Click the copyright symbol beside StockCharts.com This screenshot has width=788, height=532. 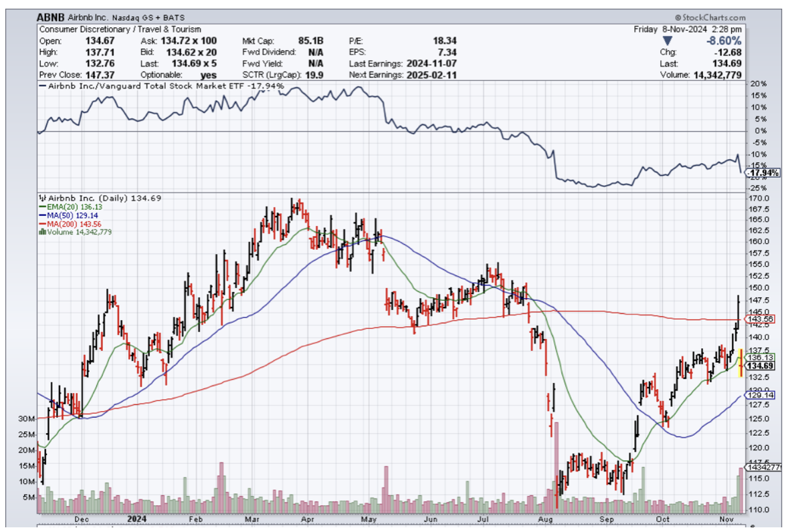click(678, 18)
